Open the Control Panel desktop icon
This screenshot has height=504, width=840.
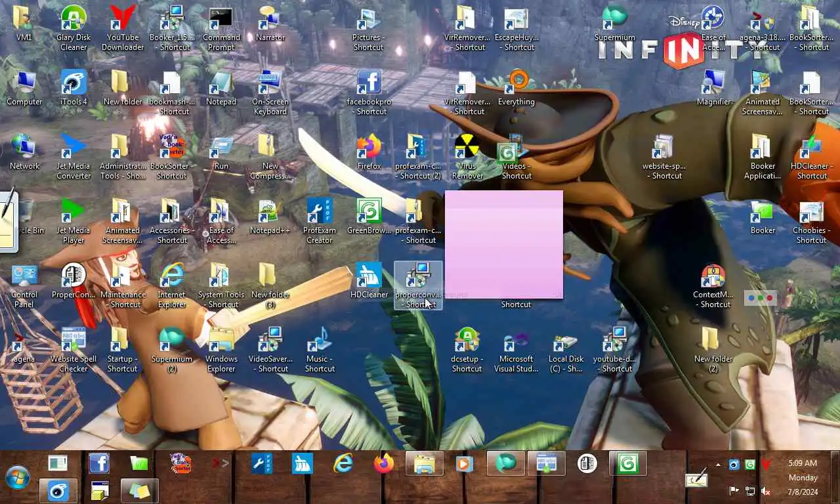pos(24,285)
